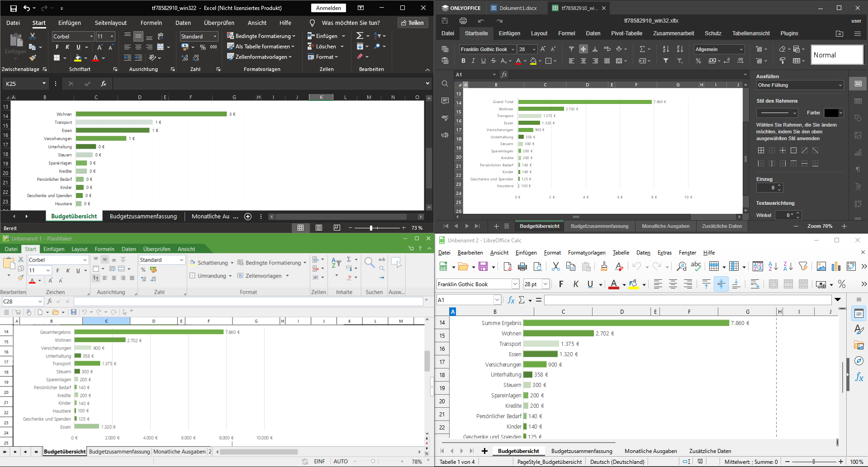The width and height of the screenshot is (868, 467).
Task: Click Excel's zoom slider handle
Action: click(x=371, y=228)
